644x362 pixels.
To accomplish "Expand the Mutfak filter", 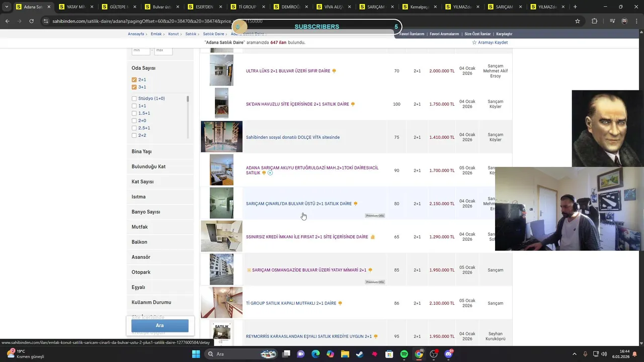I will [x=160, y=227].
